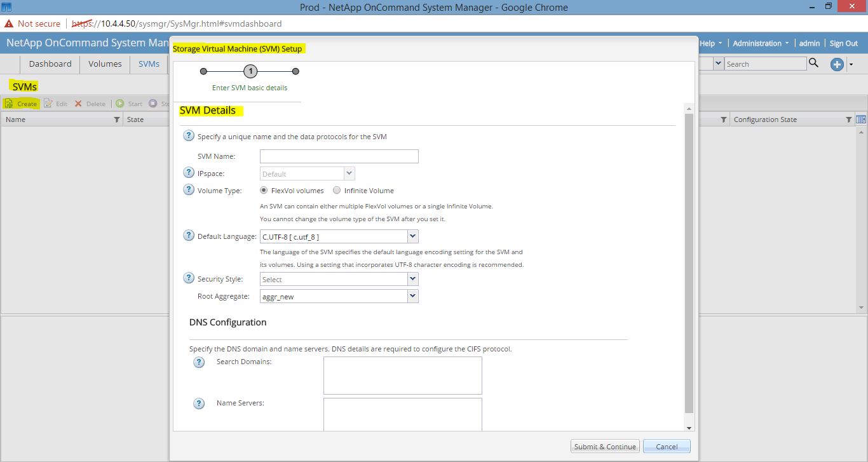Click the filter icon on Name column
The height and width of the screenshot is (462, 868).
[116, 119]
